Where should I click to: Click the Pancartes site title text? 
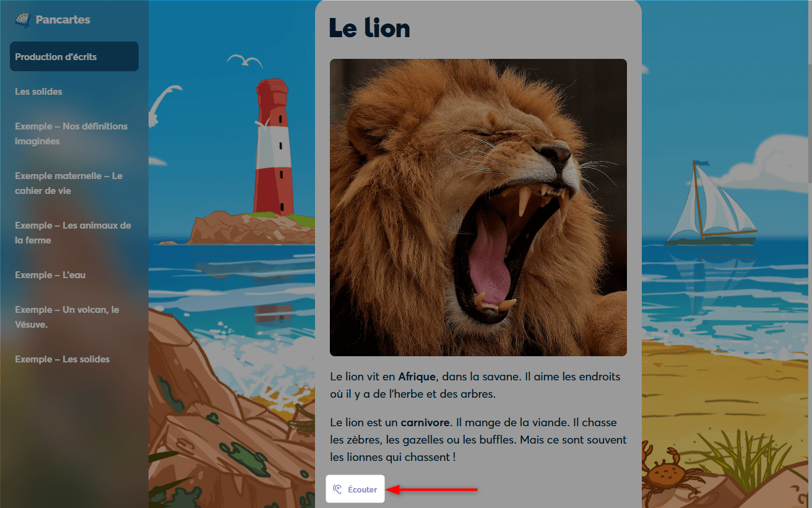[x=63, y=20]
